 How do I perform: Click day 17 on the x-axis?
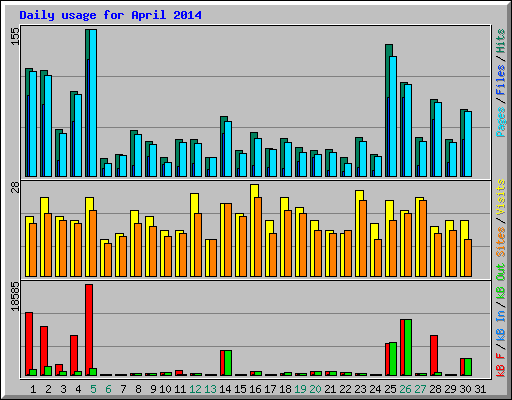[270, 389]
